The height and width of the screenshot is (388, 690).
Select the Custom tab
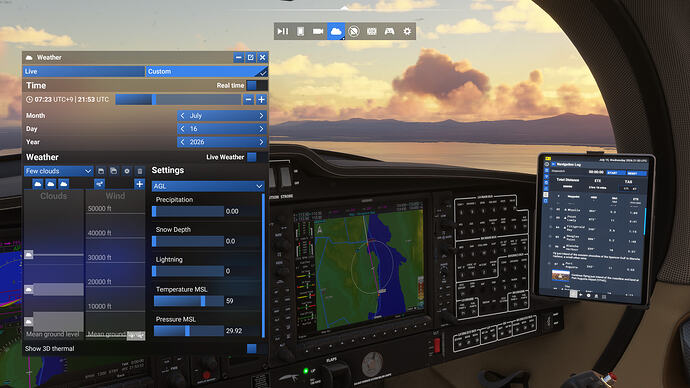(x=207, y=71)
